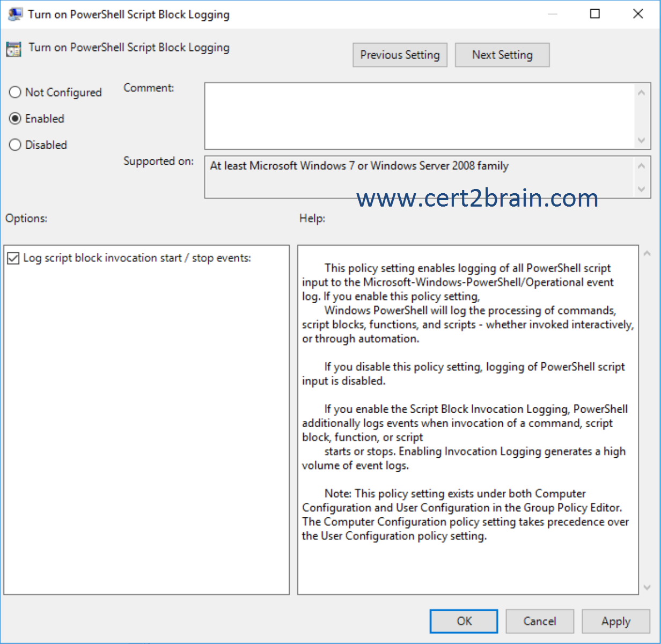Click the Help pane scroll up arrow
The width and height of the screenshot is (661, 644).
pyautogui.click(x=647, y=253)
